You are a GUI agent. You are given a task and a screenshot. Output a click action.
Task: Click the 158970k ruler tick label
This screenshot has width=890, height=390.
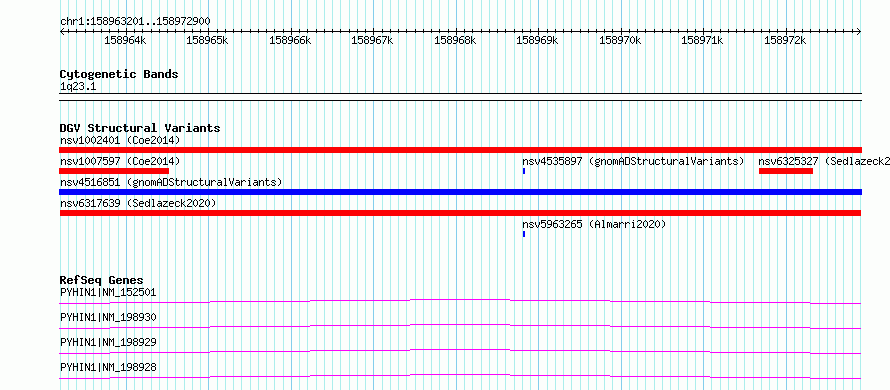pos(620,40)
